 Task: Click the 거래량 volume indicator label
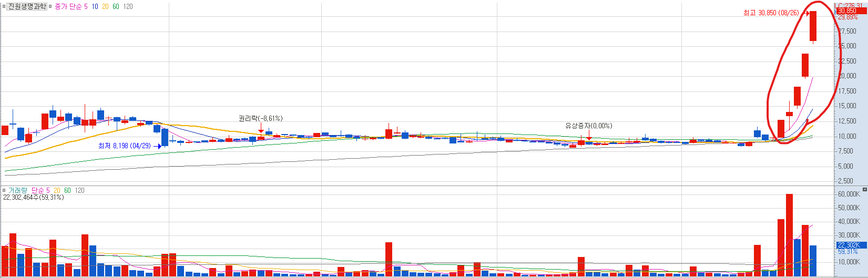pos(17,190)
